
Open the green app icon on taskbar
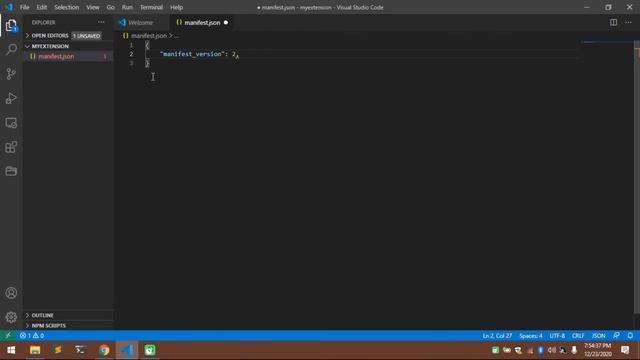(x=150, y=350)
